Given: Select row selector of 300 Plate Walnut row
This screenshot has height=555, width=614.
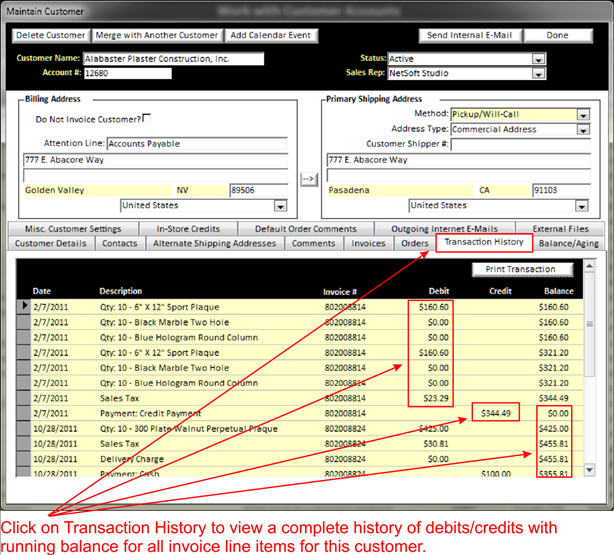Looking at the screenshot, I should point(23,428).
